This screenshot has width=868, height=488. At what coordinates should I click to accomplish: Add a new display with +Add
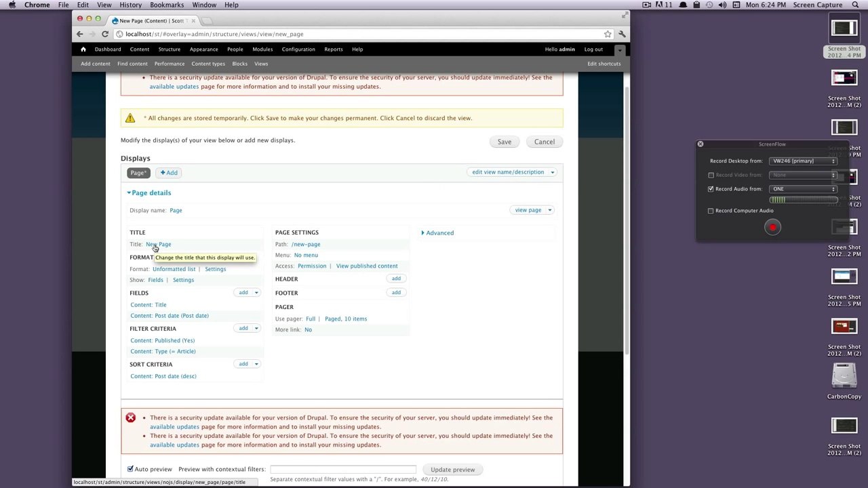click(x=169, y=173)
